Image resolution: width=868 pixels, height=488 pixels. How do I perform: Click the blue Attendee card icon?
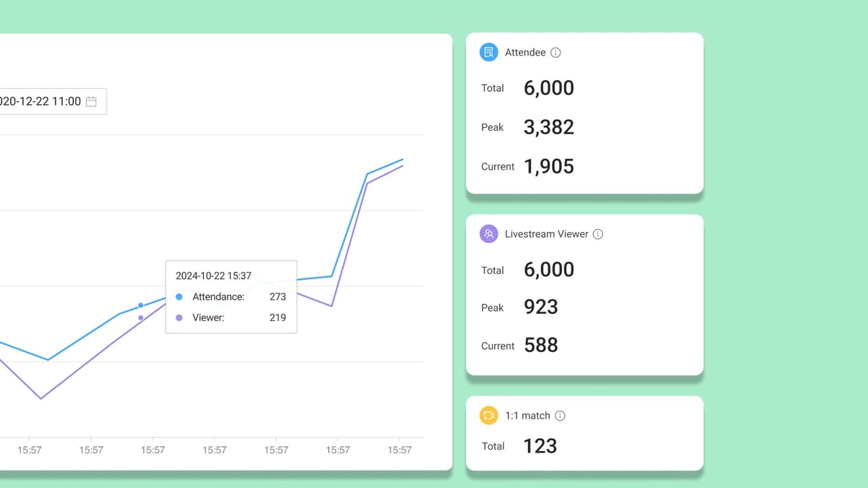tap(488, 52)
